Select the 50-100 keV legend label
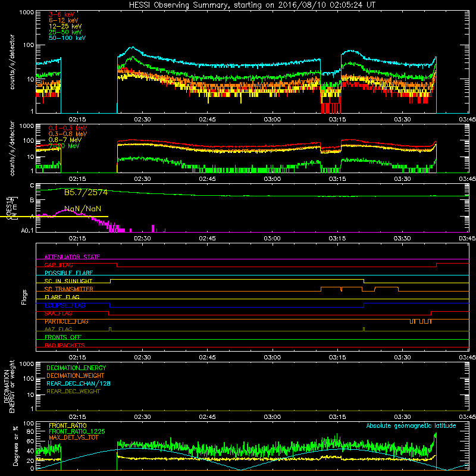This screenshot has height=476, width=476. pyautogui.click(x=67, y=38)
